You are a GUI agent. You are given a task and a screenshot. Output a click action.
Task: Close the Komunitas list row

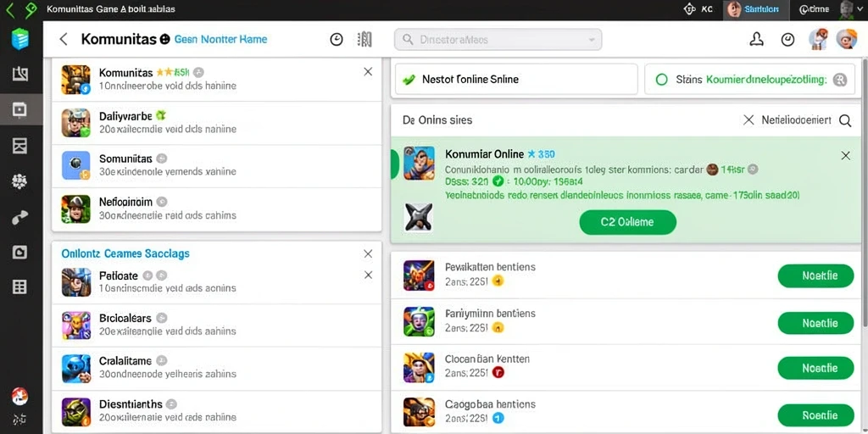tap(368, 71)
